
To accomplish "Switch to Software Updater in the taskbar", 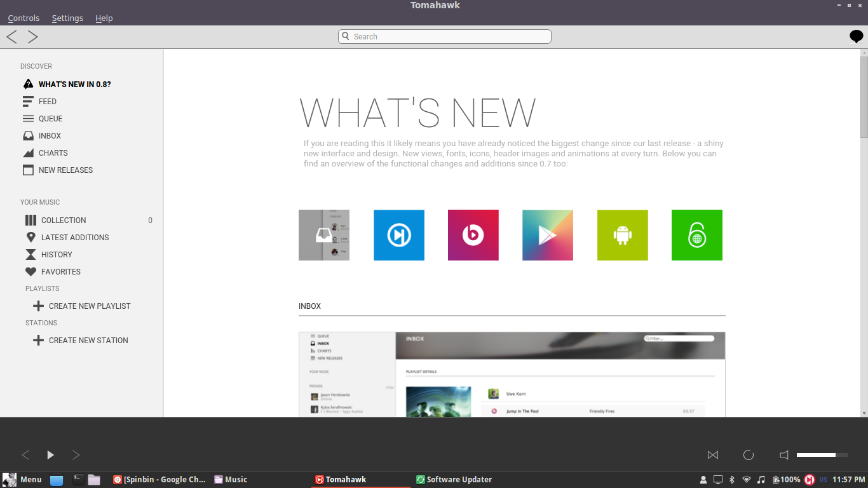I will pos(454,480).
